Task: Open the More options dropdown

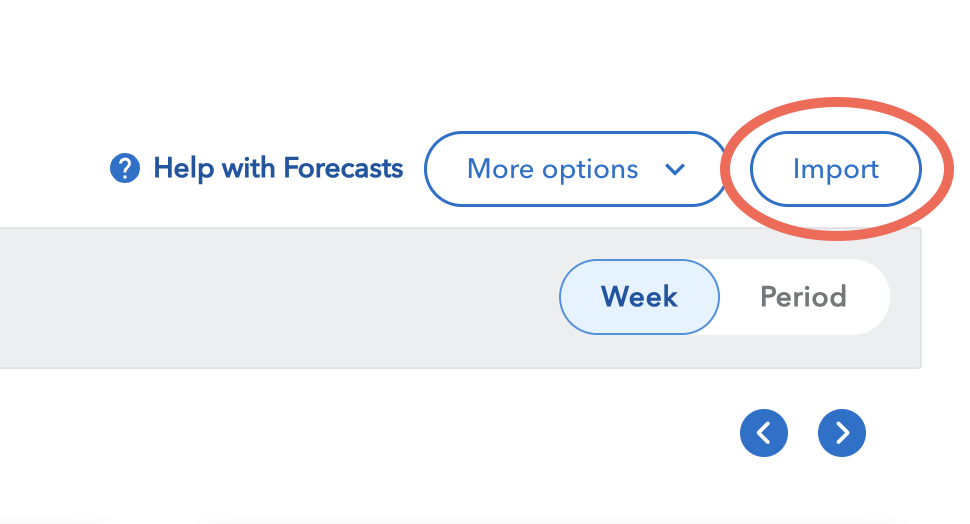Action: click(576, 169)
